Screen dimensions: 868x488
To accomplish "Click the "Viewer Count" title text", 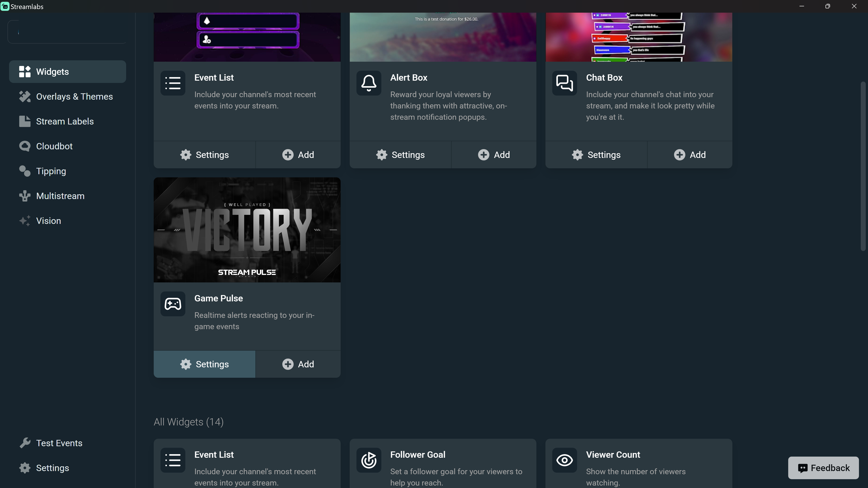I will pyautogui.click(x=613, y=455).
